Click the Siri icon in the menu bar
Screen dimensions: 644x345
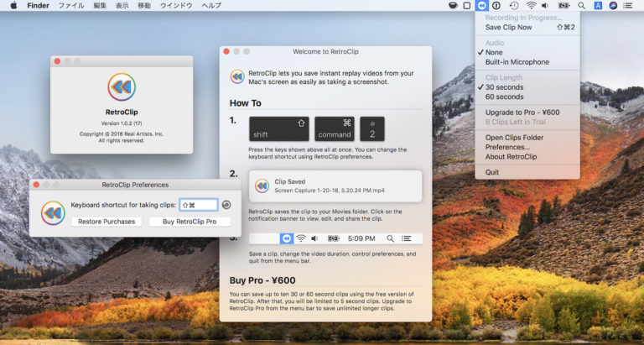614,5
